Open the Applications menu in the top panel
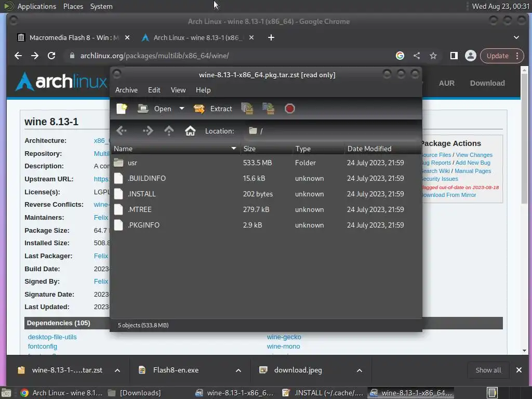Viewport: 532px width, 399px height. pos(37,6)
